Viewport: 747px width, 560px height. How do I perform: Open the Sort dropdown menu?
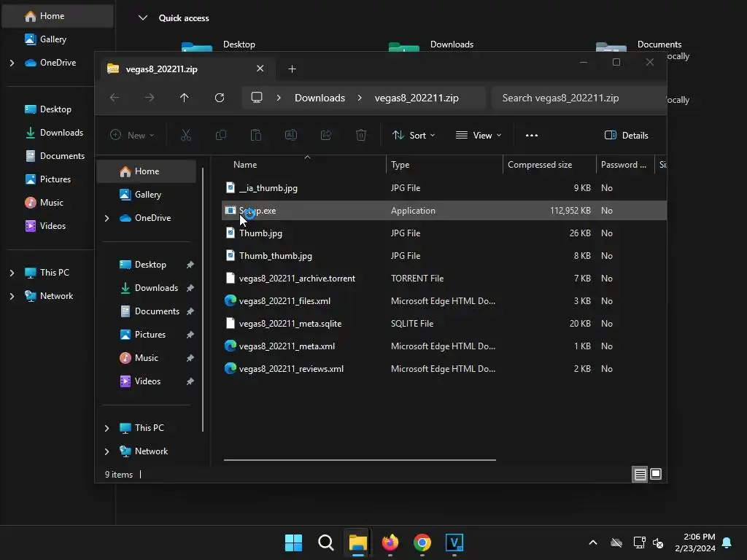[x=414, y=135]
